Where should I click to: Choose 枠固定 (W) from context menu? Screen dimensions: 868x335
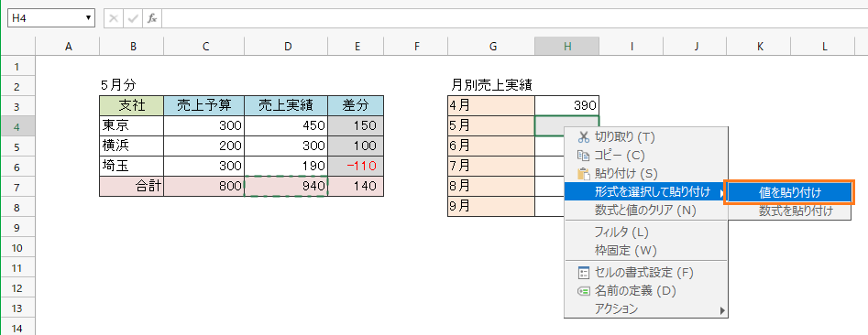pyautogui.click(x=645, y=251)
